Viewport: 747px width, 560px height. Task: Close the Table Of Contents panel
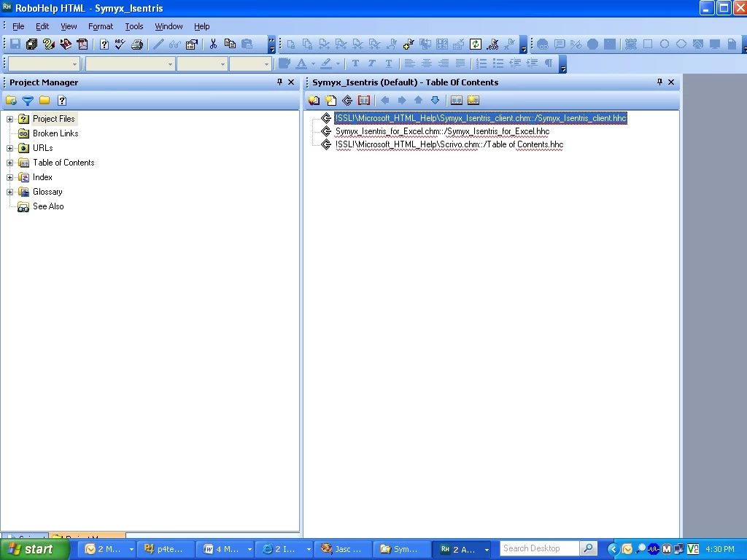[671, 82]
